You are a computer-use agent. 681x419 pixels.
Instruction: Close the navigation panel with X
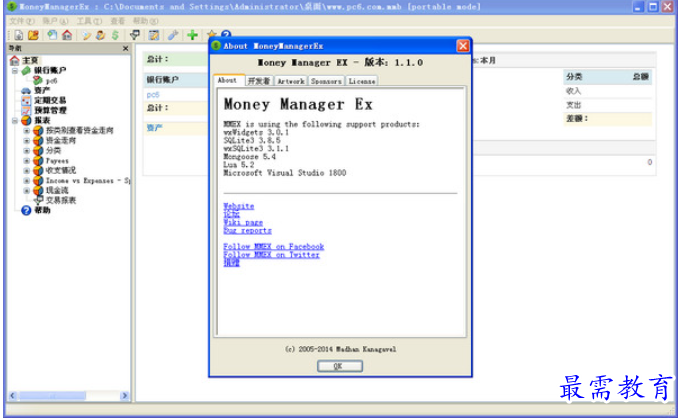point(126,48)
